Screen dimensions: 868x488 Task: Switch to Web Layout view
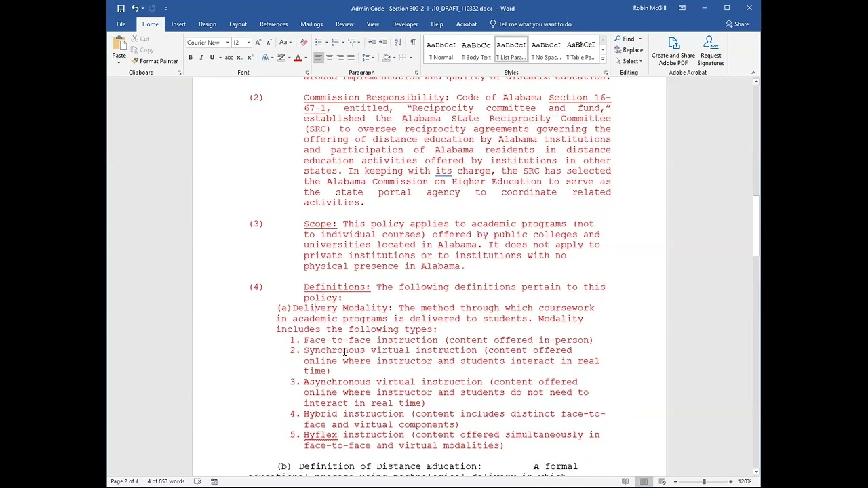662,481
